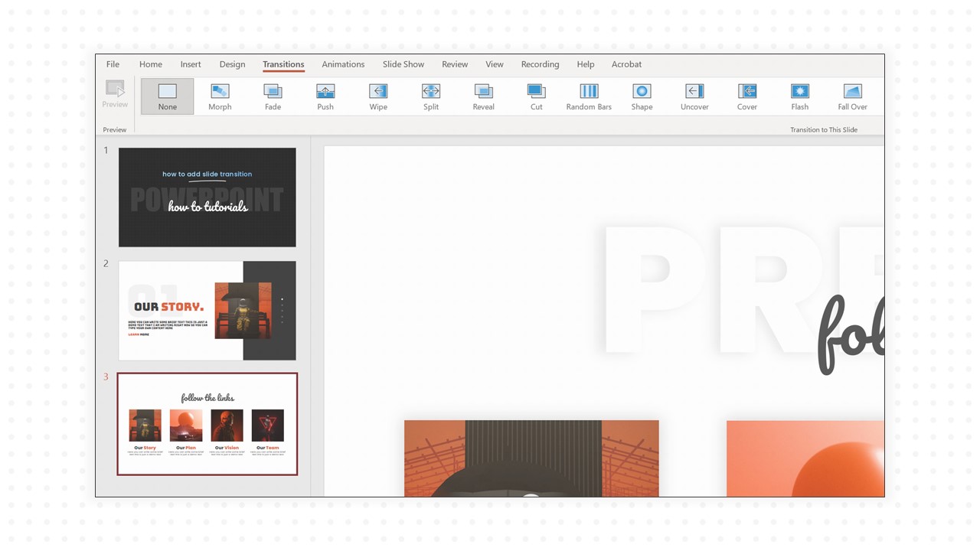Open the Design tab
The image size is (980, 551).
click(232, 64)
